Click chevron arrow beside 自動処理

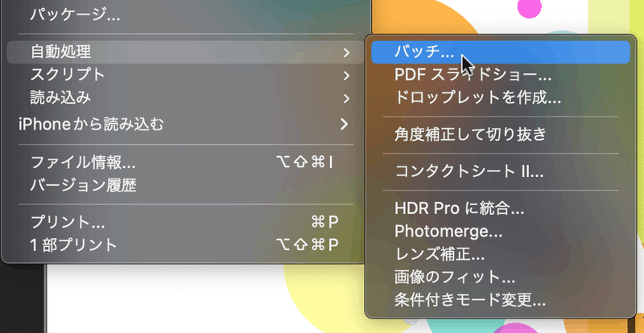coord(347,52)
